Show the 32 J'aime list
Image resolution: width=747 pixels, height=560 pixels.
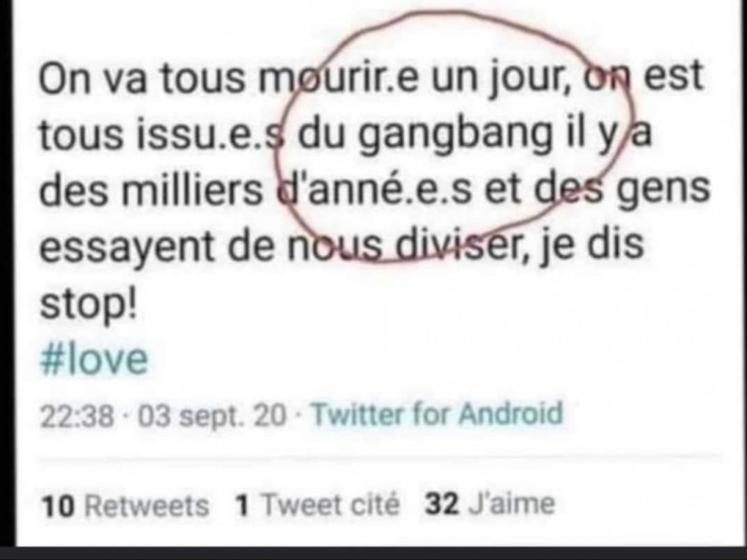point(490,504)
